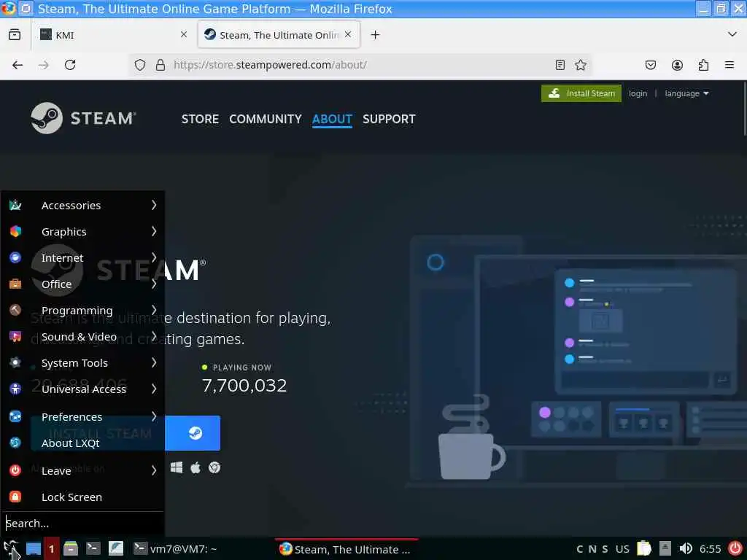Click the Graphics category icon

[x=15, y=231]
